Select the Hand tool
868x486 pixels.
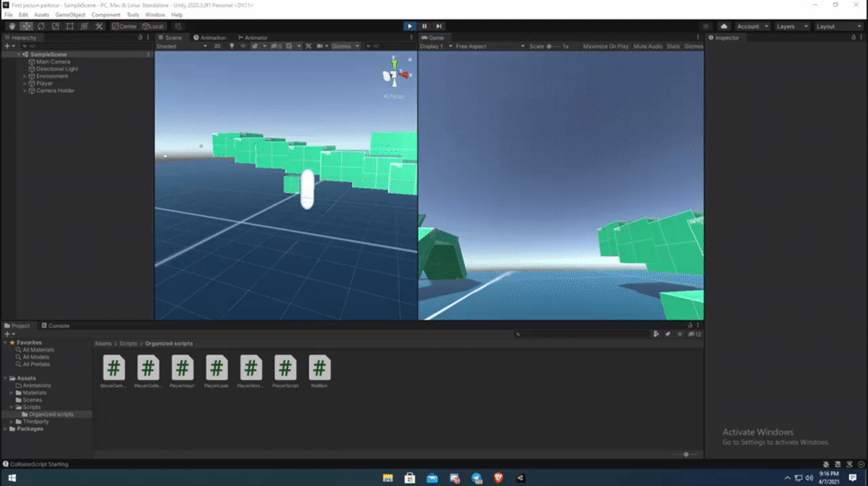point(11,26)
